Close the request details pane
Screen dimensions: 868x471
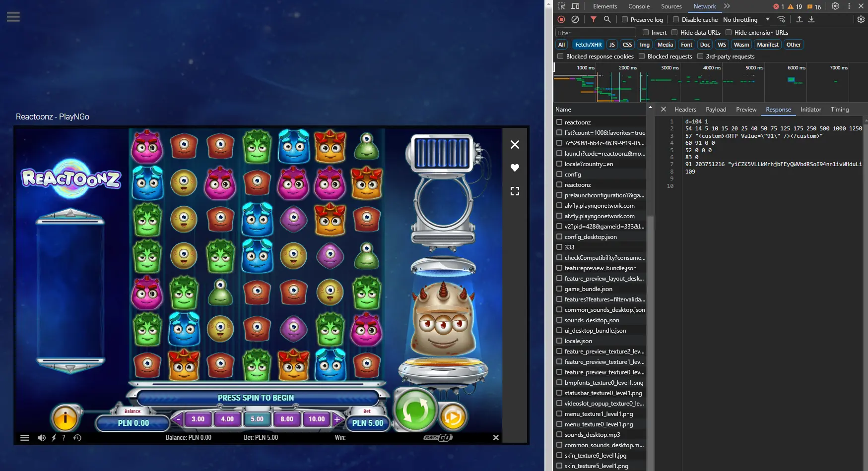point(664,109)
